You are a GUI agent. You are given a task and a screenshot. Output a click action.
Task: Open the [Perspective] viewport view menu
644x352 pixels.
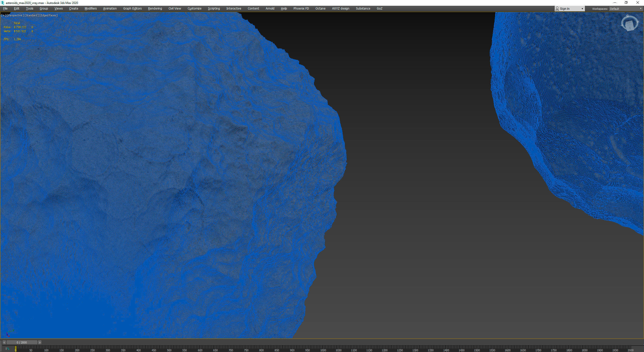15,15
